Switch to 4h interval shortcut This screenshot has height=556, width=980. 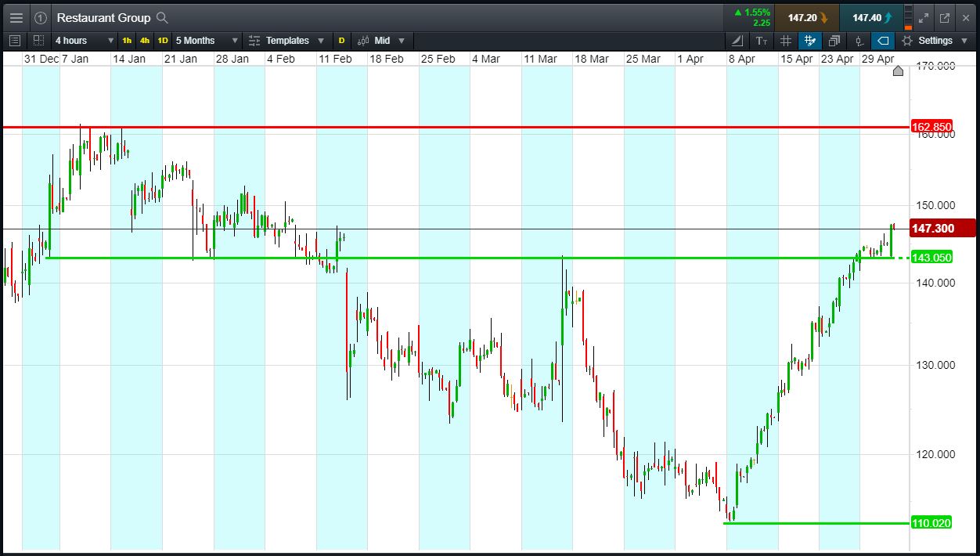pos(145,41)
